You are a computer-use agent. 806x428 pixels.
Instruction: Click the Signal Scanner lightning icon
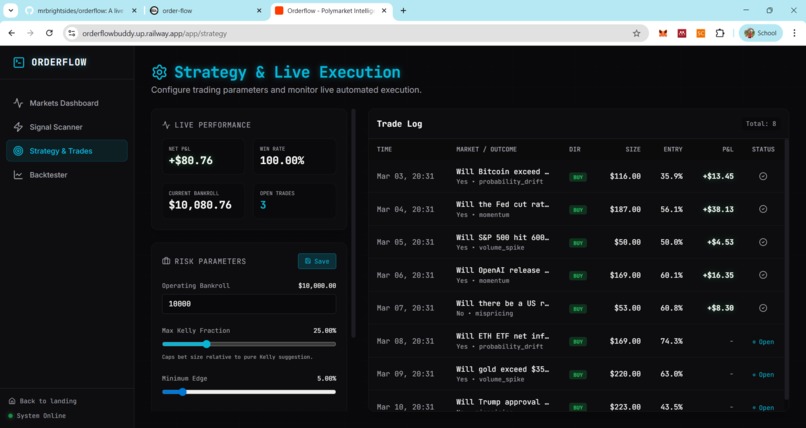tap(18, 127)
